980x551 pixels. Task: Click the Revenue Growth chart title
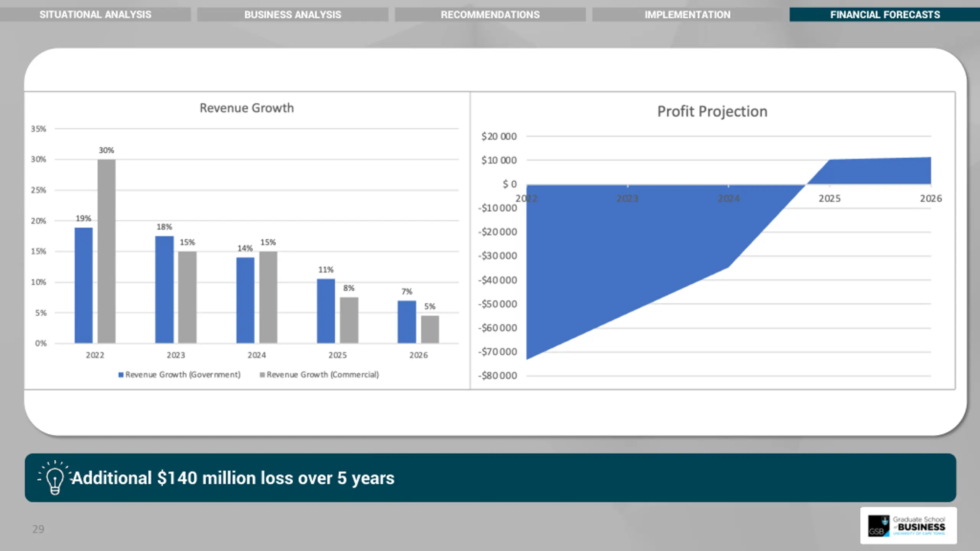tap(247, 108)
